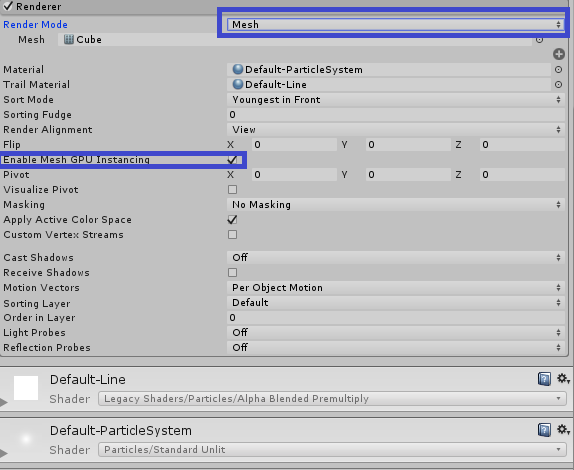Open settings gear for Default-ParticleSystem material
The height and width of the screenshot is (470, 574).
(563, 429)
